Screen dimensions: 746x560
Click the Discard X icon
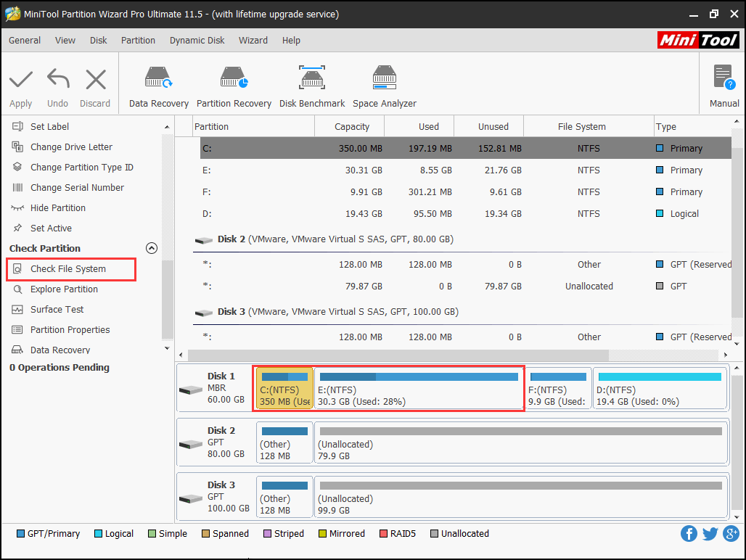(96, 79)
